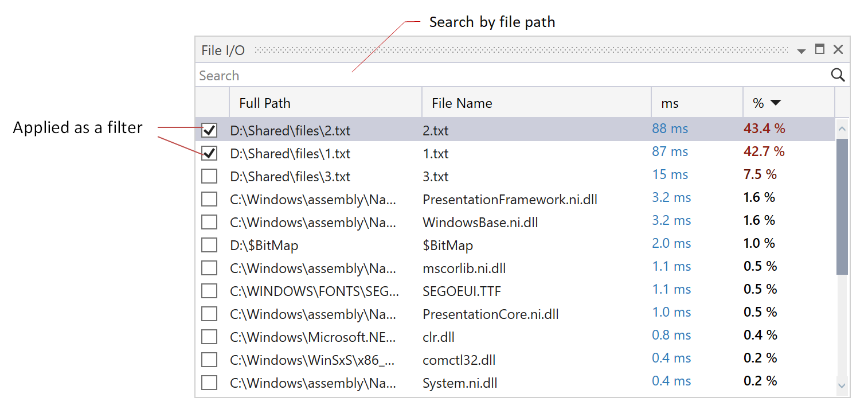Sort by the File Name column header
868x417 pixels.
click(x=462, y=103)
